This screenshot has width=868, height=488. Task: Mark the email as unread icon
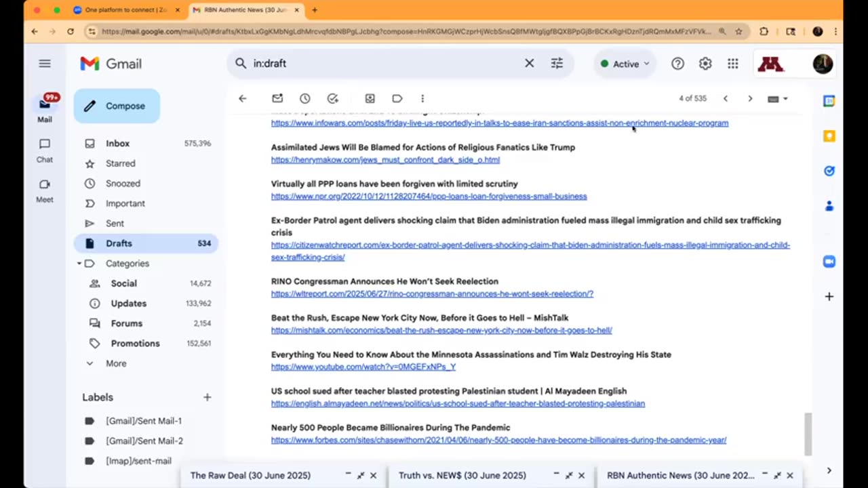tap(277, 98)
